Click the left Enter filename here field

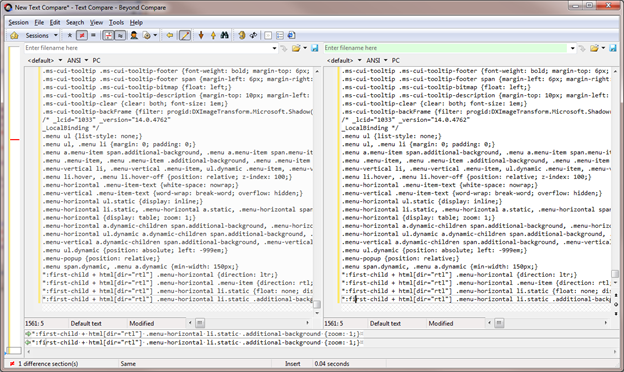coord(148,48)
